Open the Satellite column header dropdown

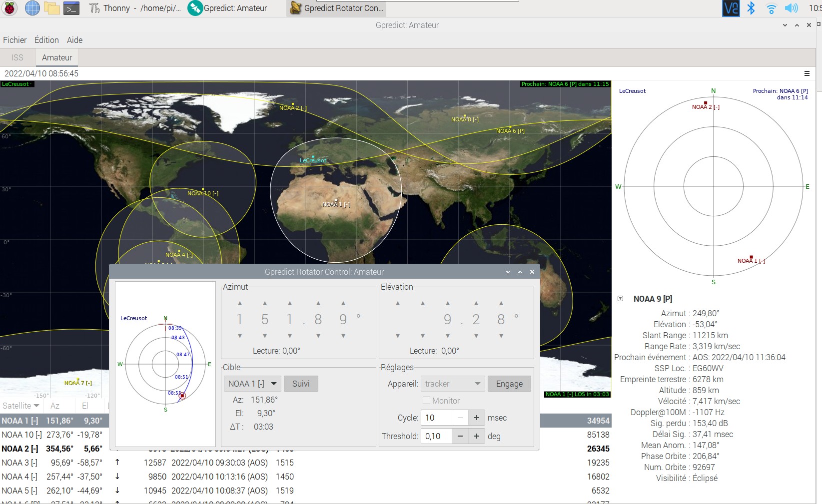coord(21,406)
